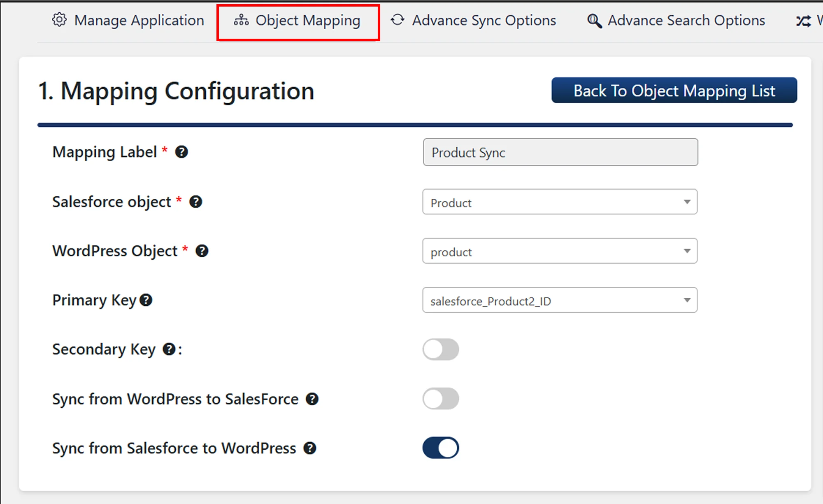The height and width of the screenshot is (504, 823).
Task: Click the Mapping Label text field
Action: (560, 152)
